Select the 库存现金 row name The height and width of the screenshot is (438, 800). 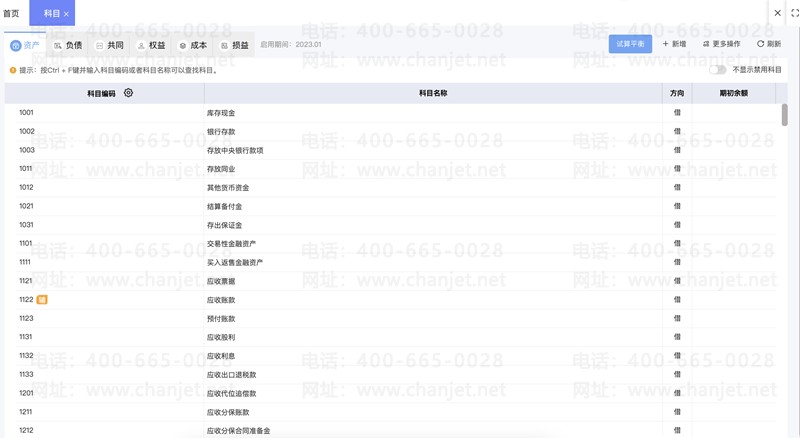(221, 113)
